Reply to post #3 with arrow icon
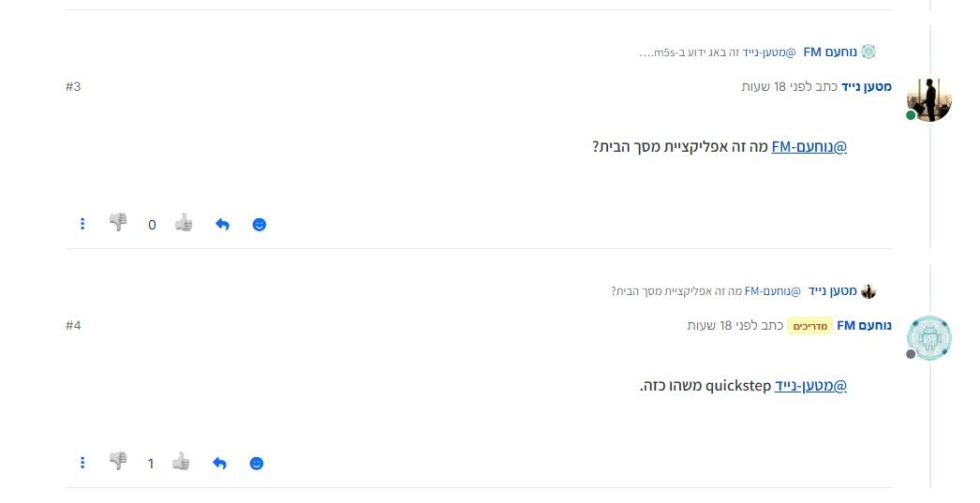The height and width of the screenshot is (503, 980). point(222,224)
